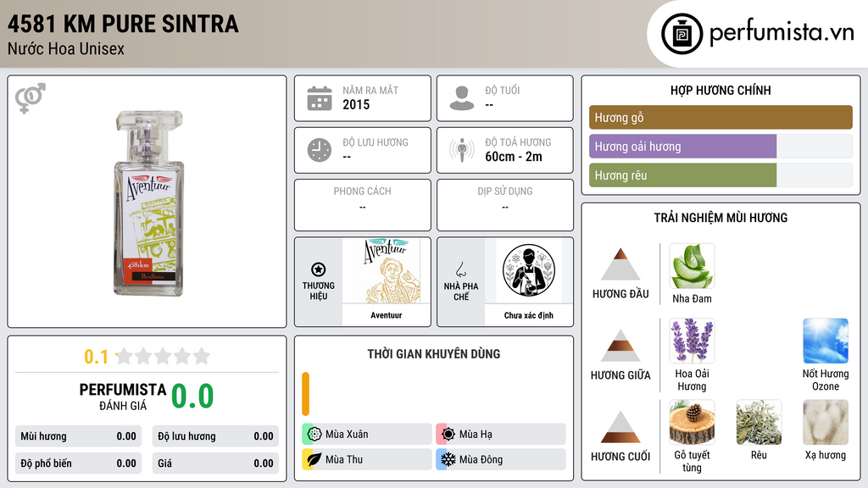Open the Aventuur perfume bottle photo
Viewport: 868px width, 488px height.
coord(148,202)
